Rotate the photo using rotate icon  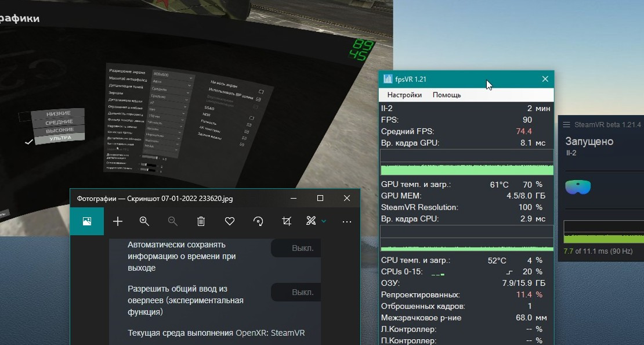coord(258,221)
